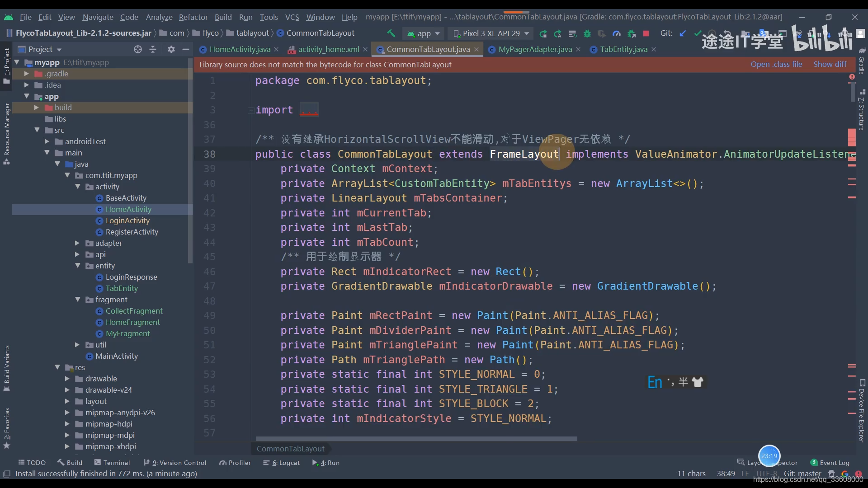
Task: Close the CommonTabLayout.java tab
Action: pos(476,49)
